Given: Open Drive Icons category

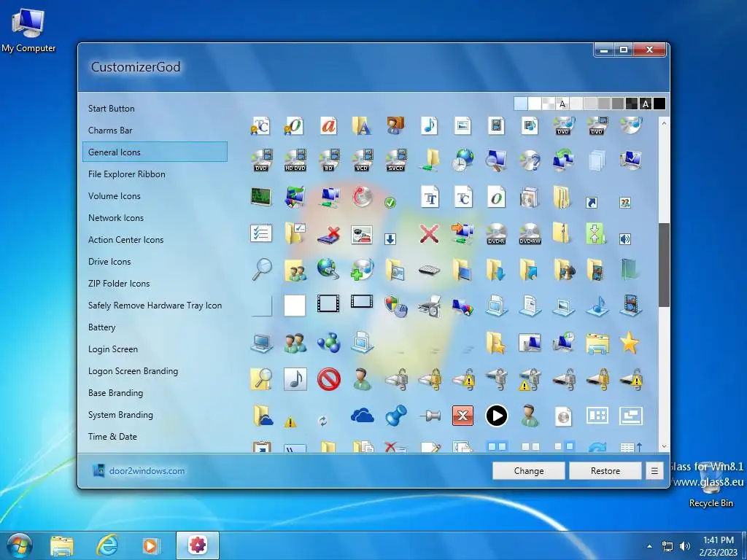Looking at the screenshot, I should [x=109, y=262].
